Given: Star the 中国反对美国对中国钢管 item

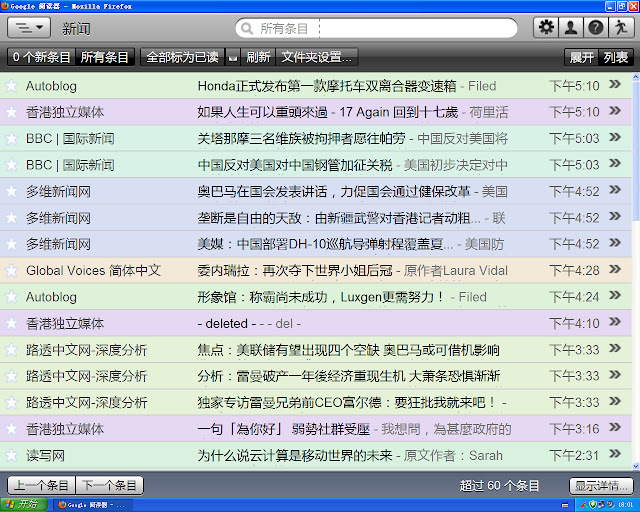Looking at the screenshot, I should coord(12,165).
